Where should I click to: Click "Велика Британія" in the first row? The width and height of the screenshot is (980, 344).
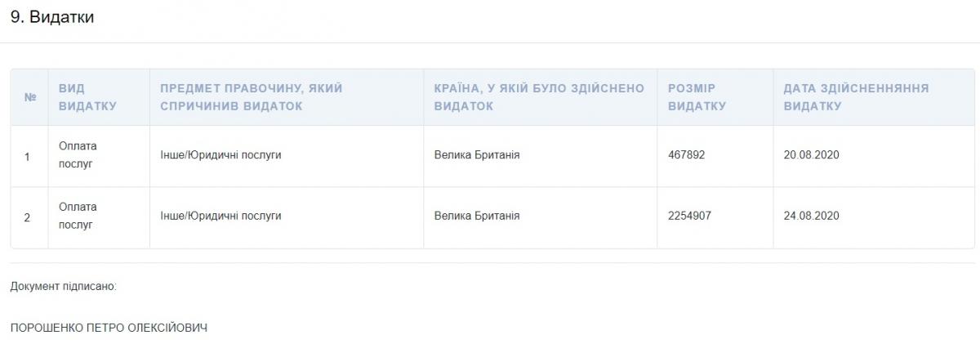point(477,155)
